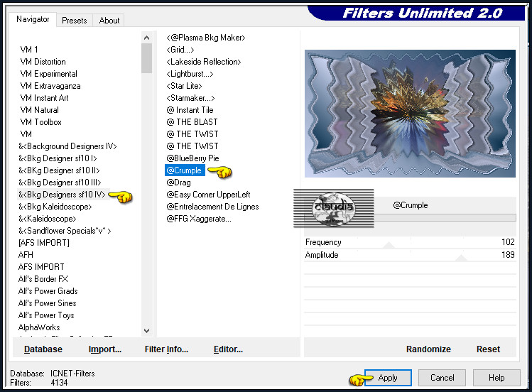Select the AFH category

pos(26,255)
